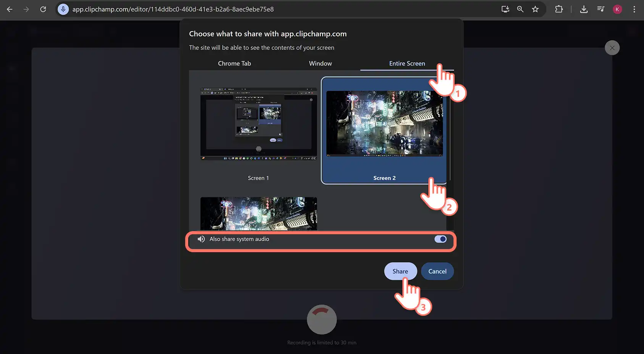Open the K profile avatar

pyautogui.click(x=617, y=9)
